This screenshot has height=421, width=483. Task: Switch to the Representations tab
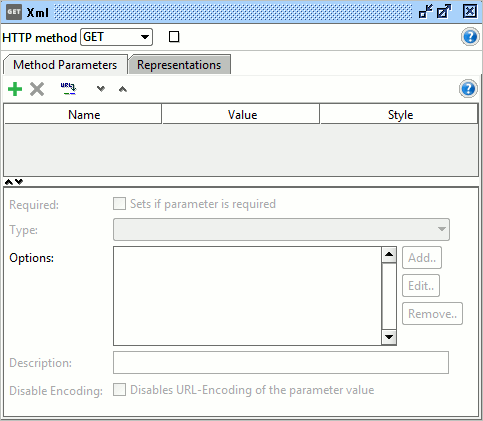[x=179, y=65]
